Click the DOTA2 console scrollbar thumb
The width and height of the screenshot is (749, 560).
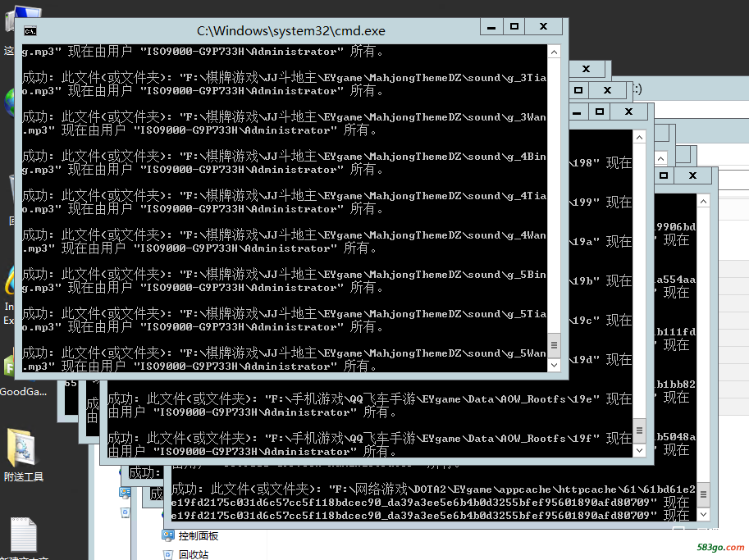click(x=703, y=494)
